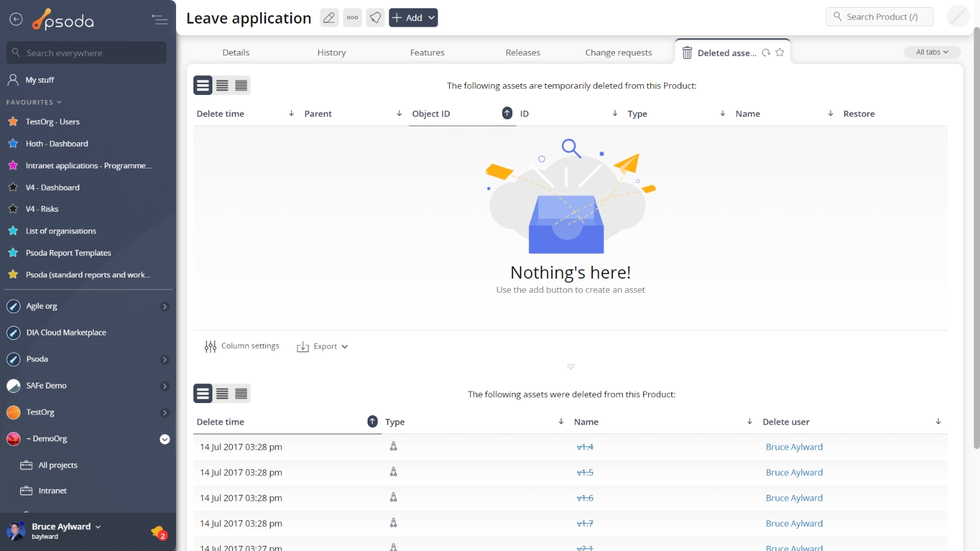
Task: Expand the Agile org chevron
Action: pos(165,307)
